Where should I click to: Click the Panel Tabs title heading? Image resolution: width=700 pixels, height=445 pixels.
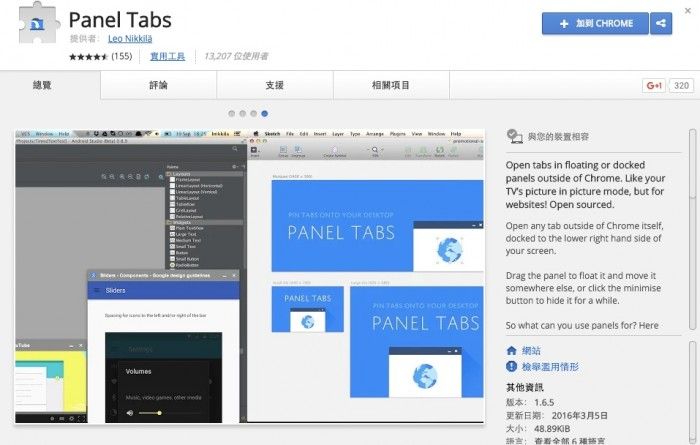[120, 20]
